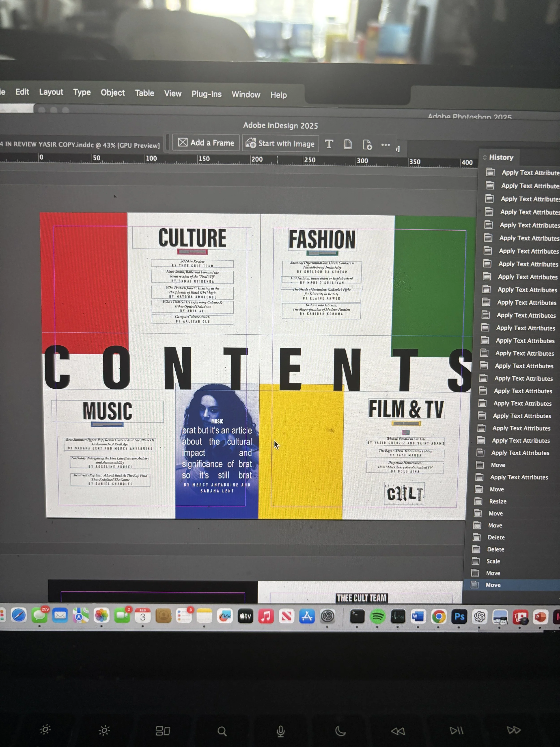
Task: Click the yellow color block on the page
Action: [300, 453]
